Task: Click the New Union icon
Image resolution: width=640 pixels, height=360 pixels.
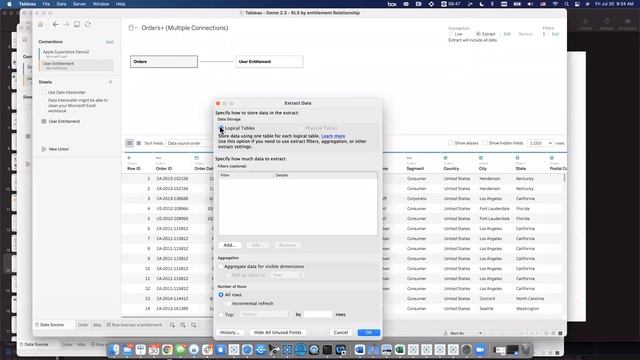Action: (44, 149)
